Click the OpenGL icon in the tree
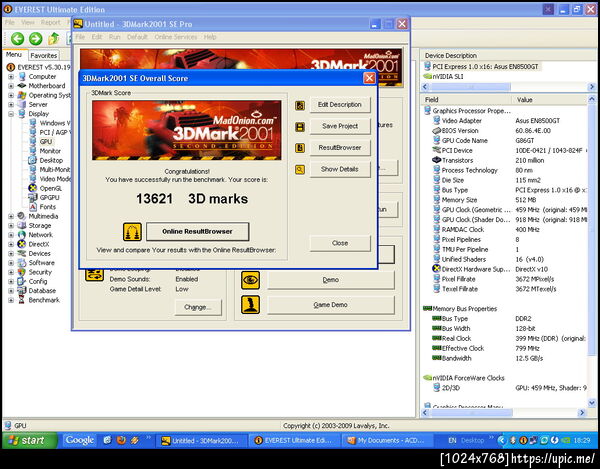Viewport: 600px width, 469px height. (x=33, y=188)
